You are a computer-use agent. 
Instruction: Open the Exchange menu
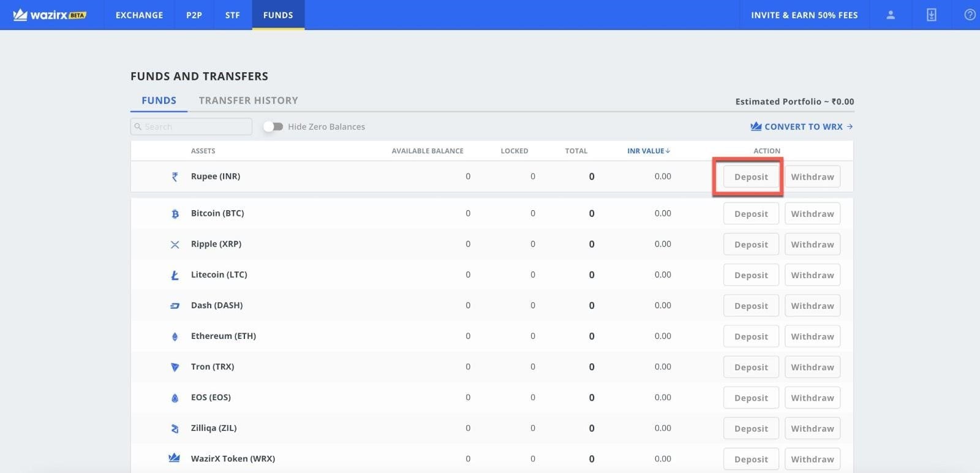139,15
